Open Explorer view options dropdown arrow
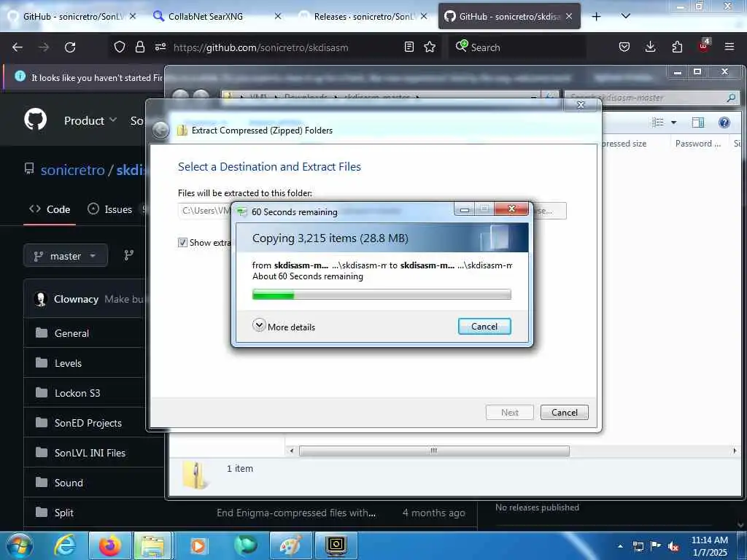Viewport: 747px width, 560px height. click(673, 122)
